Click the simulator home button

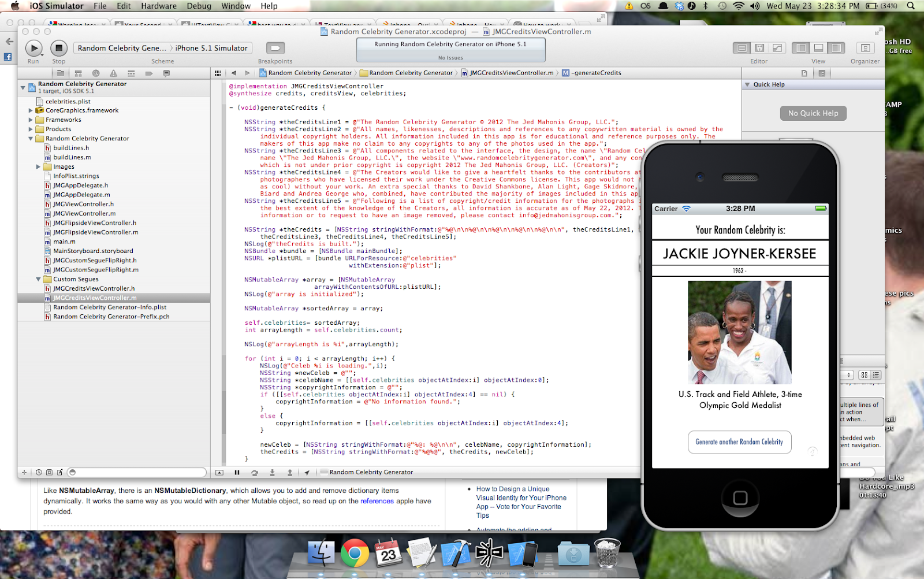(740, 498)
